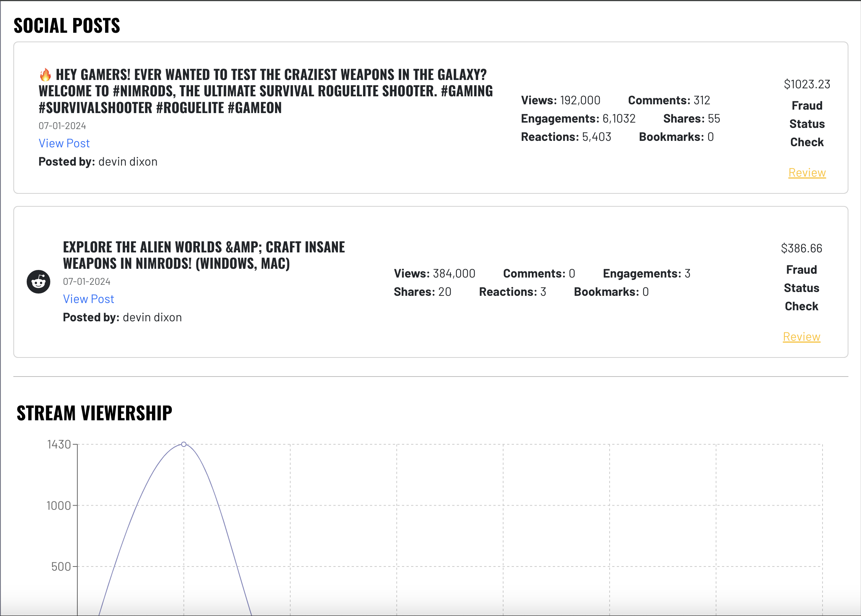861x616 pixels.
Task: Click Posted by devin dixon on Reddit post
Action: click(x=122, y=317)
